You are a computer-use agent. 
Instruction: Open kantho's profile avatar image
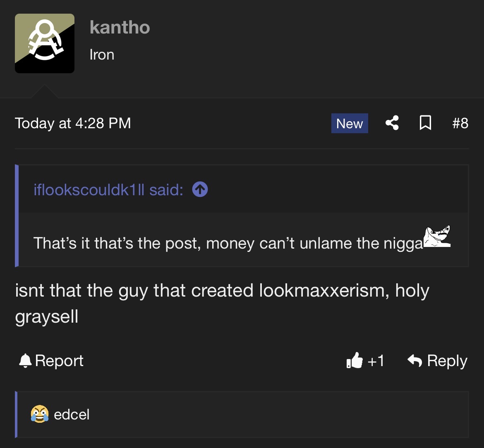[x=45, y=43]
